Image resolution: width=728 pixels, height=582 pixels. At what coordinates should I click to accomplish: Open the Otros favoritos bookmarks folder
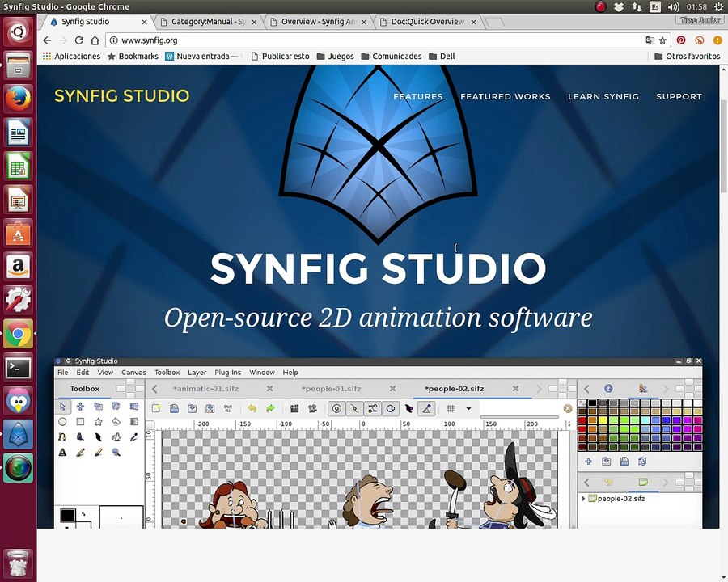tap(687, 56)
